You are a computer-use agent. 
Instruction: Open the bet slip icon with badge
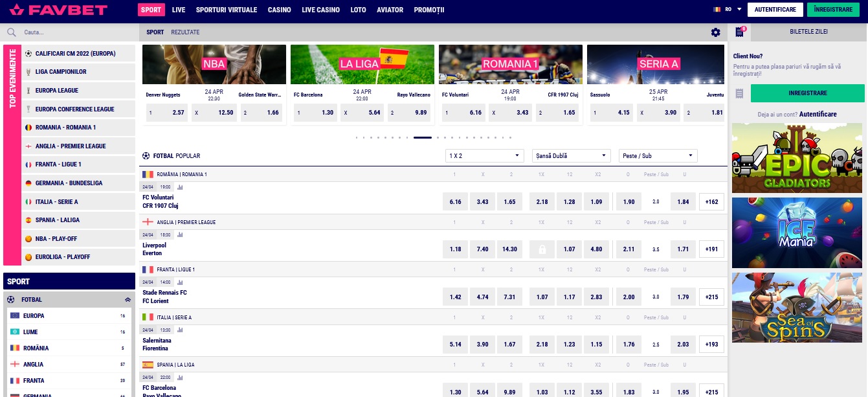click(x=740, y=32)
